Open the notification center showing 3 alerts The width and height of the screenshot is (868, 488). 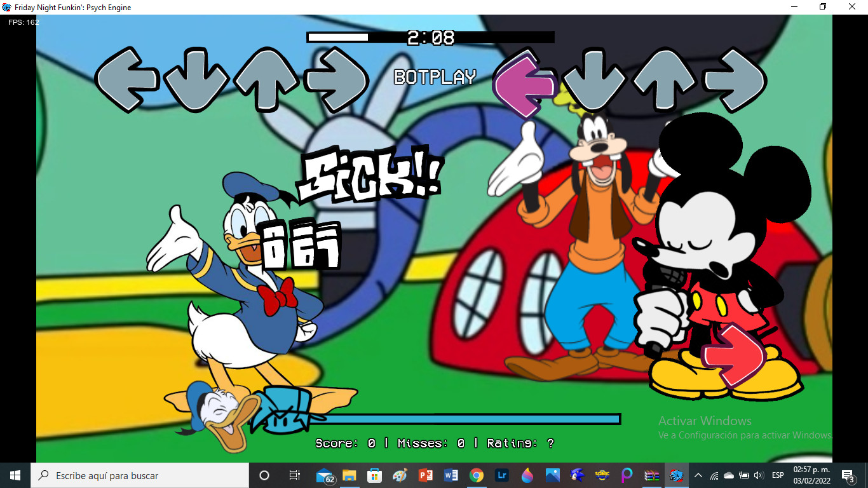coord(848,475)
